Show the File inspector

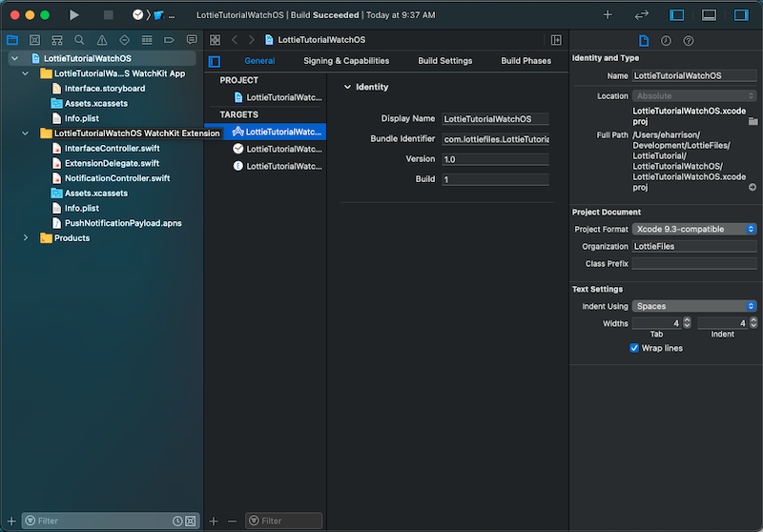644,41
